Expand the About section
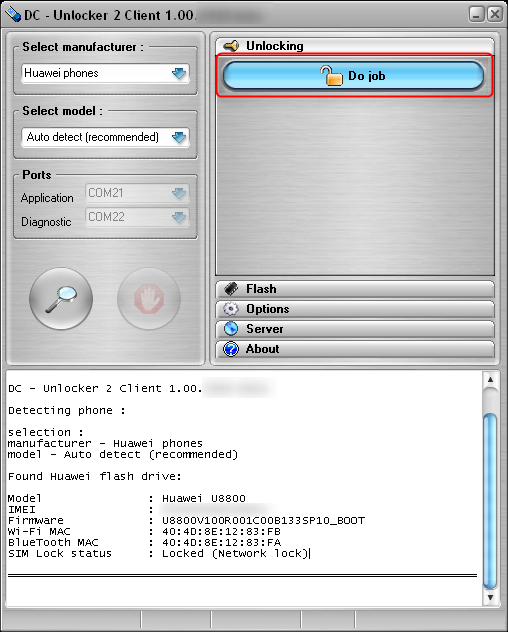Image resolution: width=508 pixels, height=632 pixels. click(355, 349)
